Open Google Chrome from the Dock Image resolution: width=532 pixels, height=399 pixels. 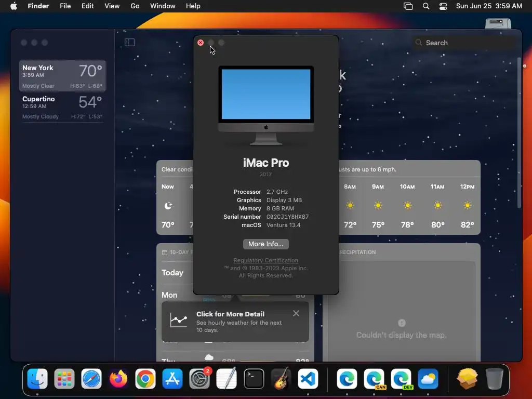pos(145,379)
